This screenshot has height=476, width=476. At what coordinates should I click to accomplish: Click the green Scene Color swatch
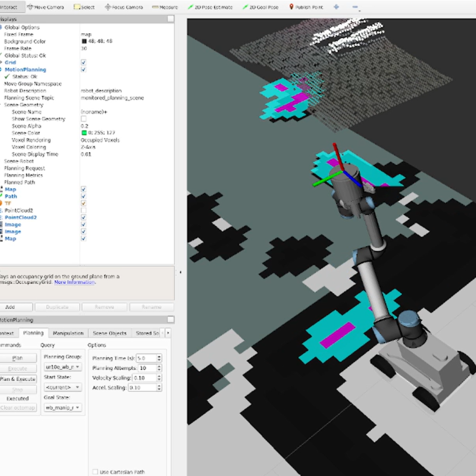pyautogui.click(x=84, y=133)
